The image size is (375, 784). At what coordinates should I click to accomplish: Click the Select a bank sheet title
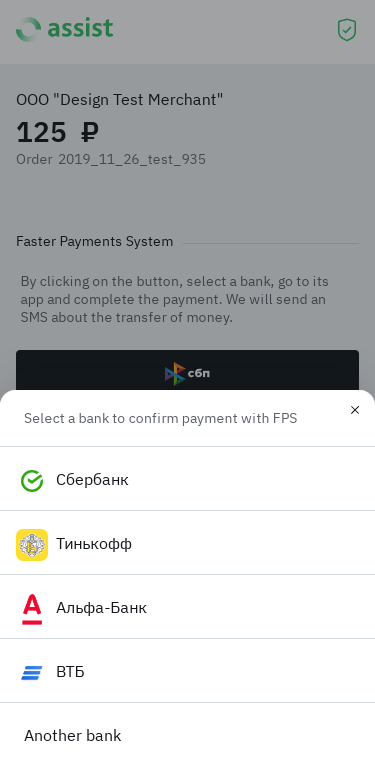(x=160, y=418)
